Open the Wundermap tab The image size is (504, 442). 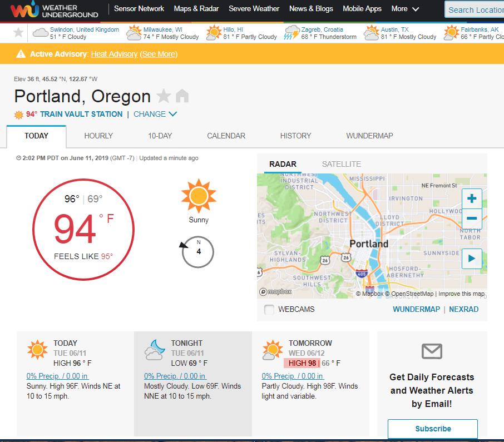[369, 136]
